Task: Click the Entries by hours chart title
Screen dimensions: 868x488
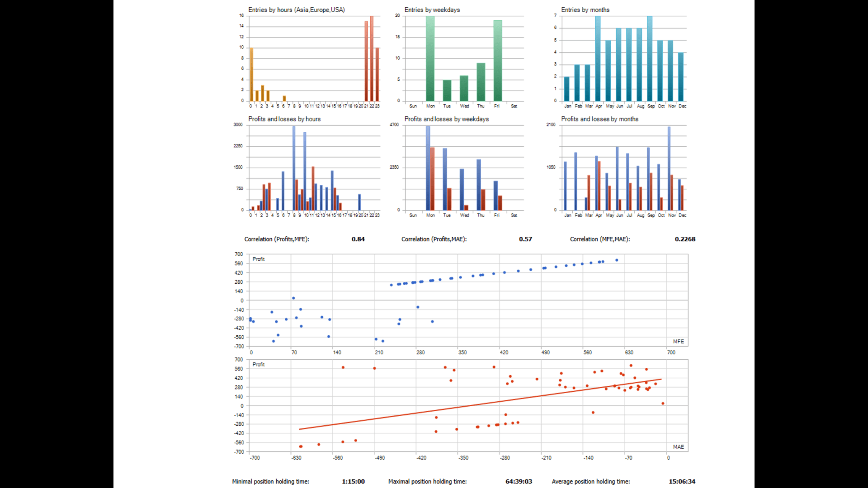Action: [x=296, y=10]
